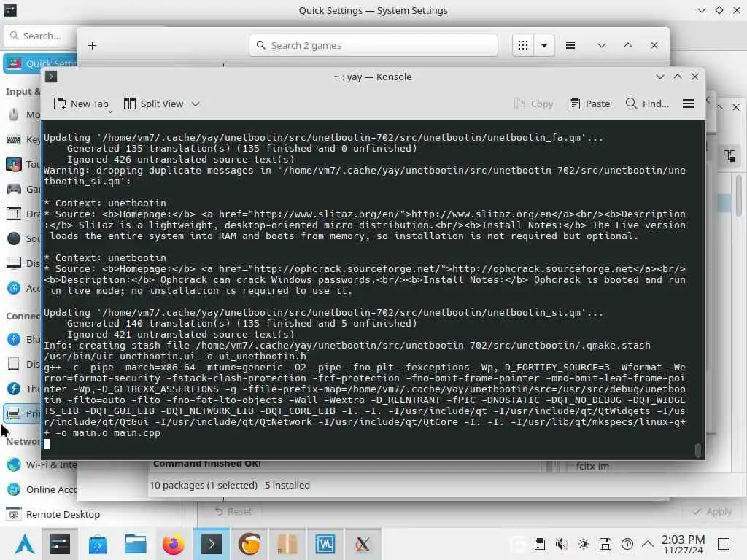Launch Firefox from the taskbar

[173, 544]
